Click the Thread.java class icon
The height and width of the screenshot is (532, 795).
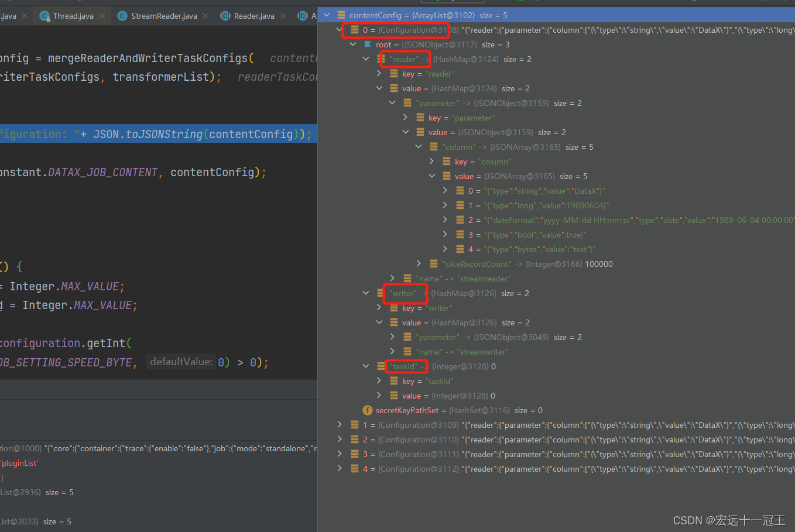[x=44, y=16]
